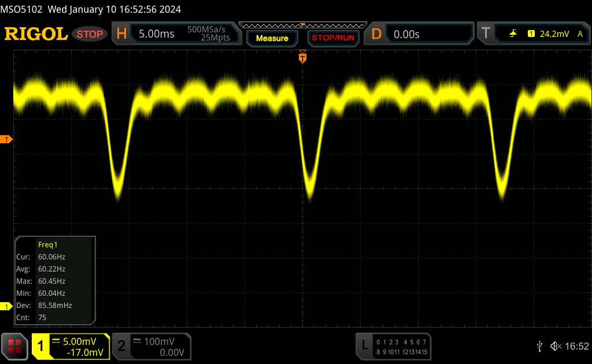The height and width of the screenshot is (364, 592).
Task: Enable channel 2 showing 100mV
Action: click(x=150, y=346)
